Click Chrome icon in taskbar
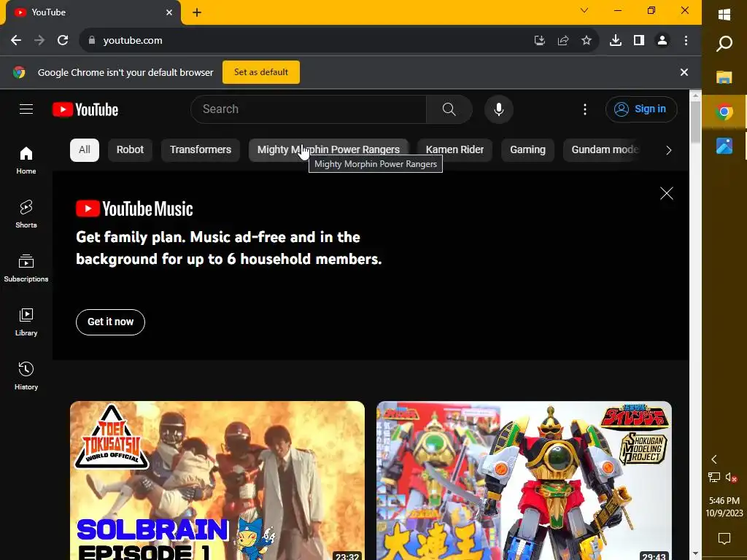 click(x=724, y=112)
